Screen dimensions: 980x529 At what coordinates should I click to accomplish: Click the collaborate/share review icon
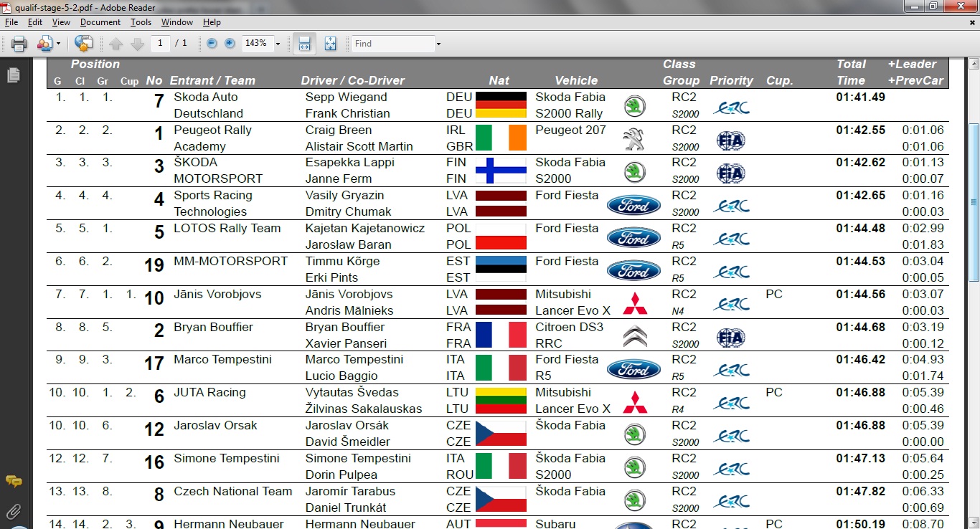[44, 44]
